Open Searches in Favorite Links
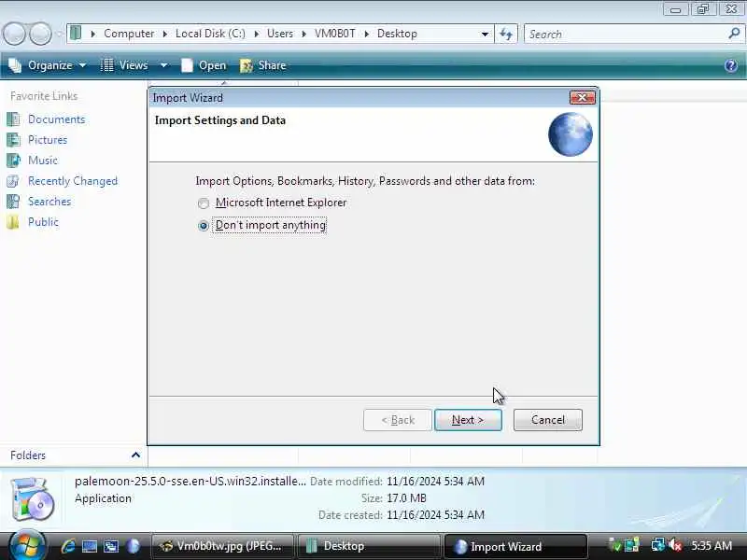 coord(49,202)
